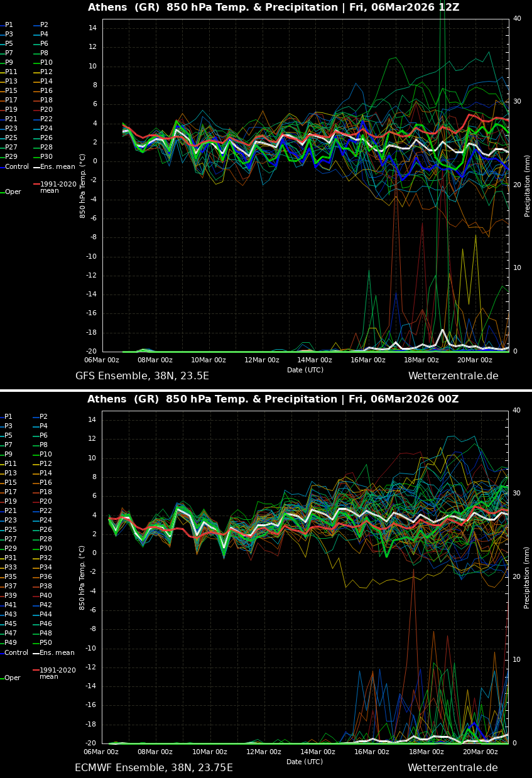The width and height of the screenshot is (532, 778).
Task: Click the GFS Ensemble, 38N, 23.5E caption
Action: (142, 376)
